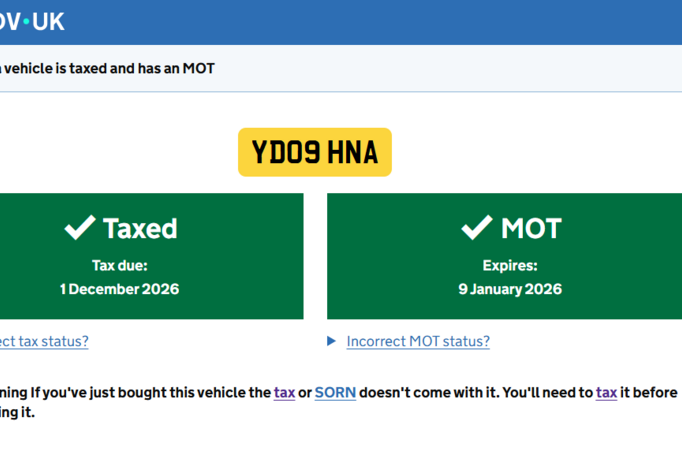Click the GOV.UK logo in the header

(32, 21)
